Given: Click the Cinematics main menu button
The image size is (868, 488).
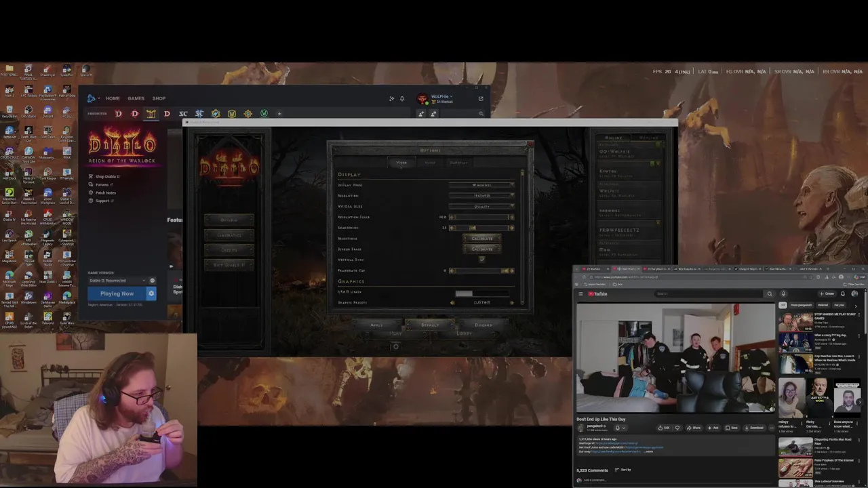Looking at the screenshot, I should click(229, 235).
